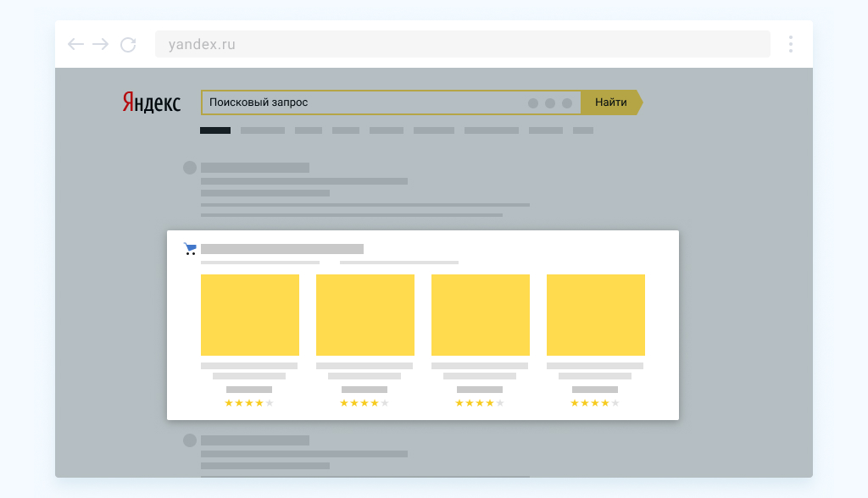Focus the yandex.ru address bar

click(462, 44)
